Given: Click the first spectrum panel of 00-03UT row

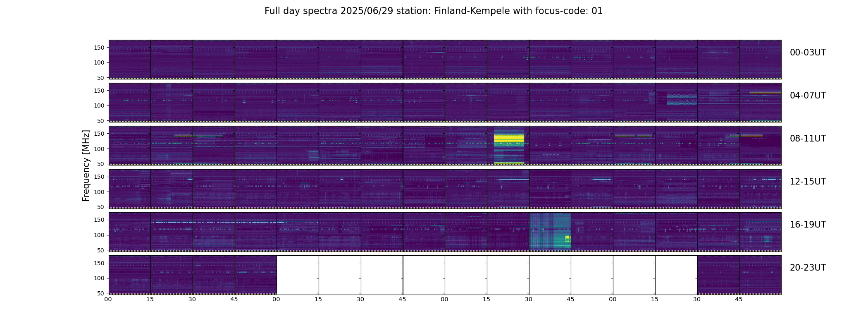Looking at the screenshot, I should coord(129,59).
